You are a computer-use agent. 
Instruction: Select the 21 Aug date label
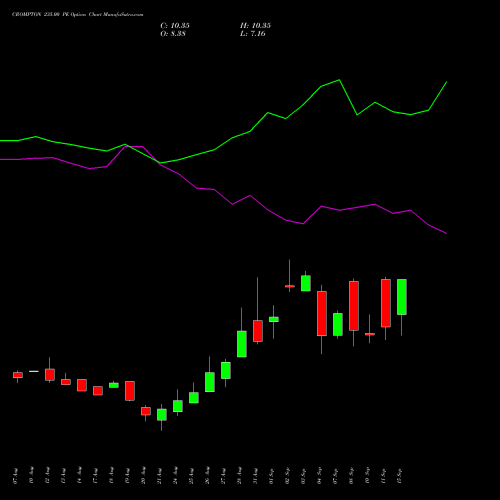(160, 476)
